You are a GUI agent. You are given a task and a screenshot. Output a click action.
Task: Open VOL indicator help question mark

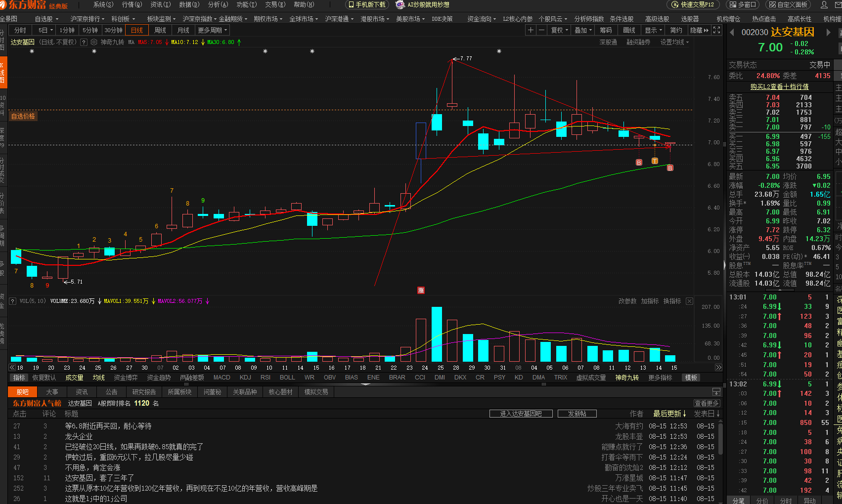(x=12, y=301)
